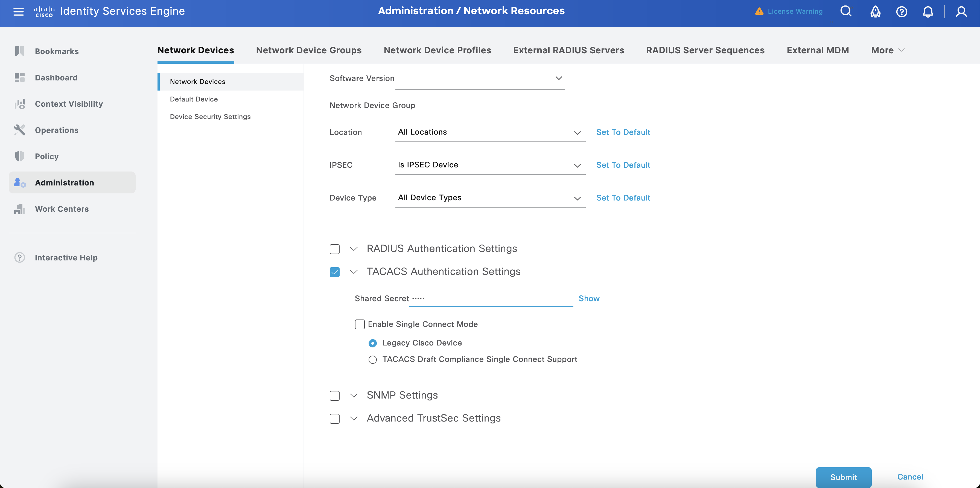Click the Operations wrench icon
Screen dimensions: 980x488
tap(19, 130)
